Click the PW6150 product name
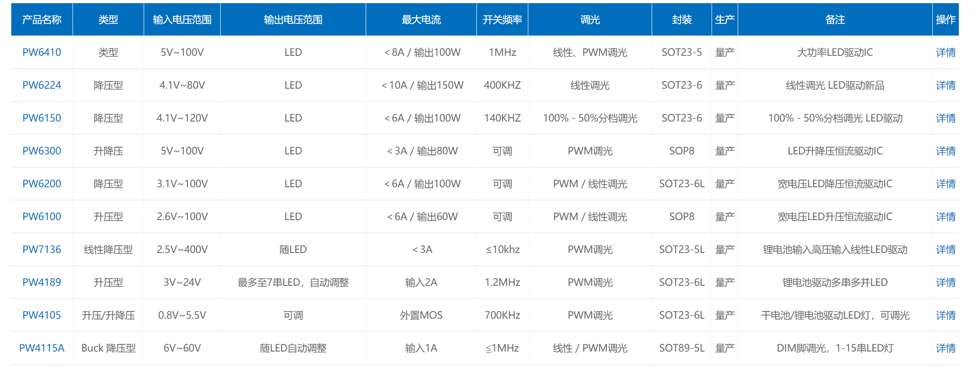Viewport: 980px width, 370px height. pyautogui.click(x=42, y=118)
